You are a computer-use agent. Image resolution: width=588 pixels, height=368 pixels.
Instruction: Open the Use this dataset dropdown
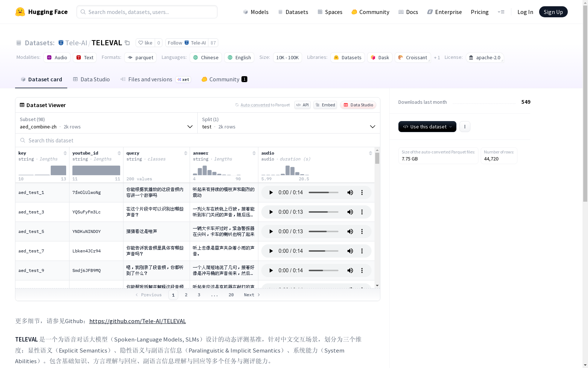[x=427, y=127]
